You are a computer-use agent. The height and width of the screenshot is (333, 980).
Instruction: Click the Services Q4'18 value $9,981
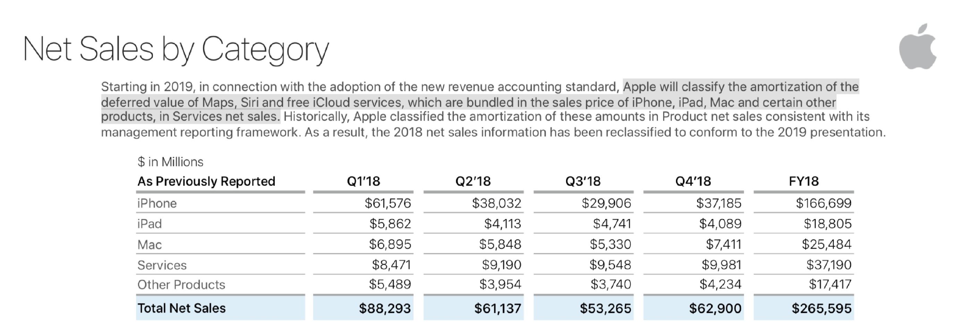click(x=721, y=265)
